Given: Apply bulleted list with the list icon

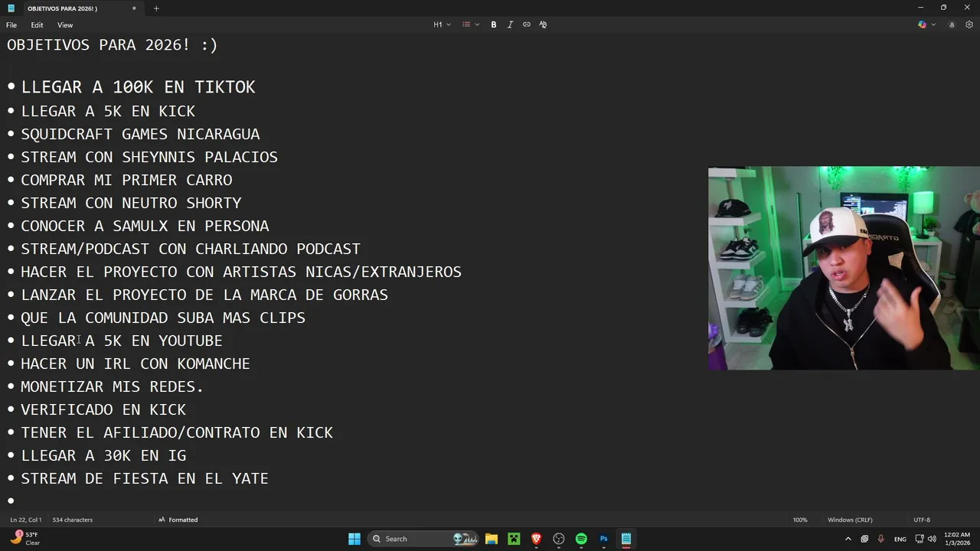Looking at the screenshot, I should point(466,24).
